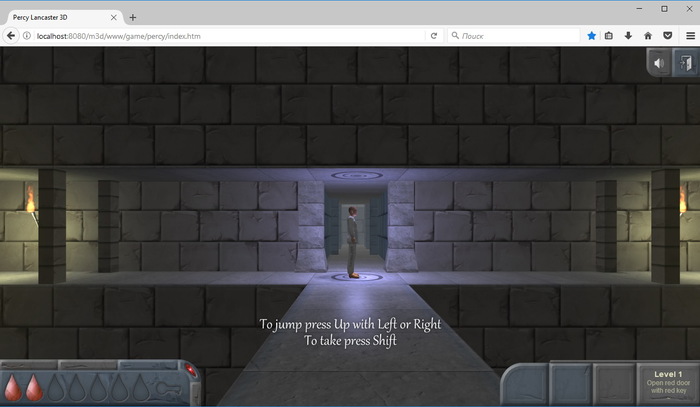Click the Поиск search field

tap(513, 36)
